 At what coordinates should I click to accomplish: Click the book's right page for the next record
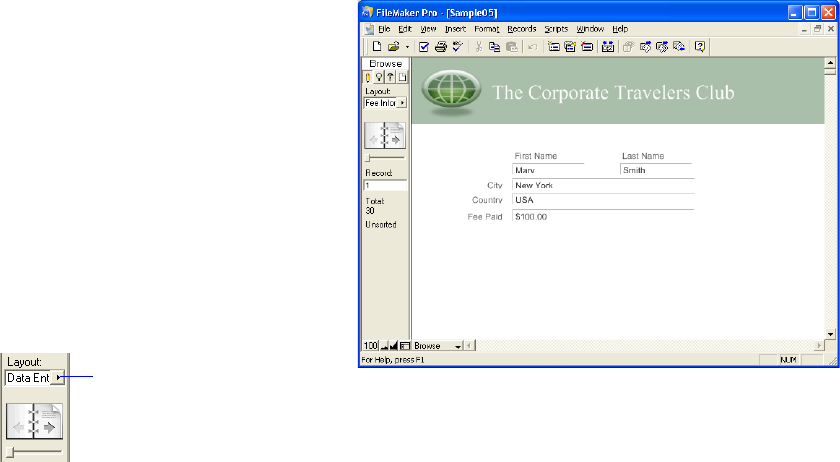tap(395, 136)
